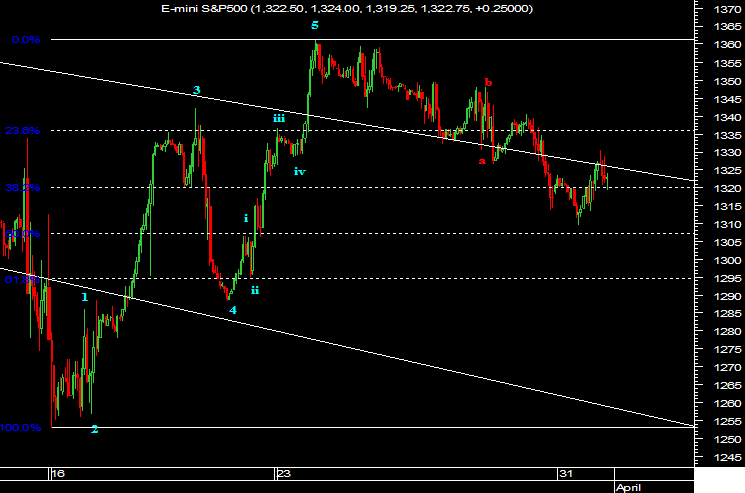The image size is (745, 493).
Task: Click the cyan sub-wave label iv
Action: coord(300,171)
